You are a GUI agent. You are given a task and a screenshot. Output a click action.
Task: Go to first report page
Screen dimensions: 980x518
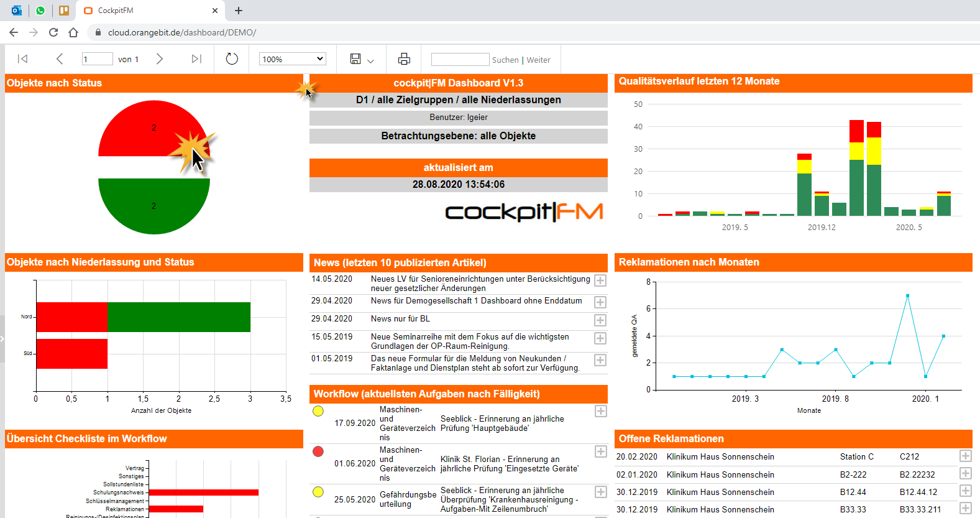coord(23,59)
